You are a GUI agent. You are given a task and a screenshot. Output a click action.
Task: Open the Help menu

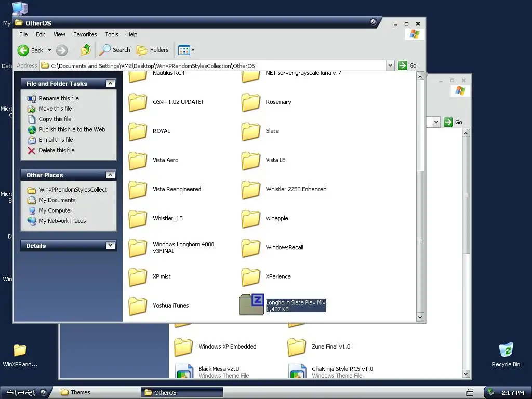[131, 34]
